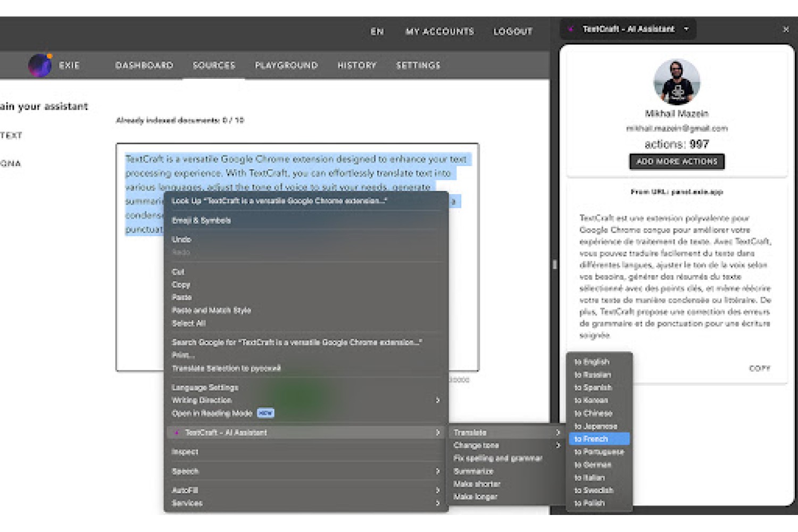Choose Copy in context menu
The height and width of the screenshot is (532, 798).
pyautogui.click(x=306, y=285)
